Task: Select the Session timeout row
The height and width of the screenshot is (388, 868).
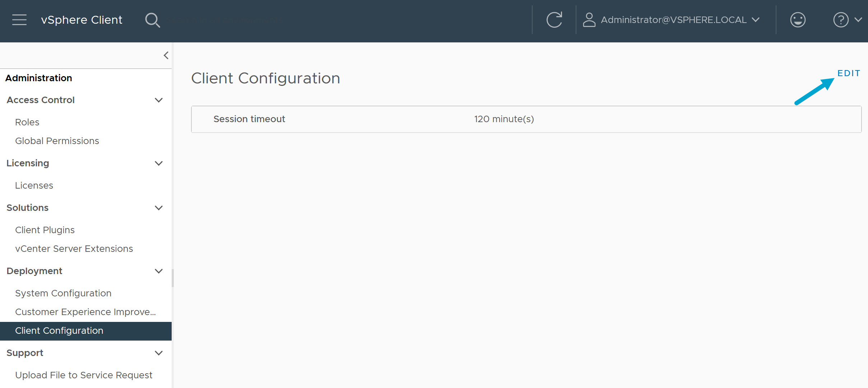Action: [249, 119]
